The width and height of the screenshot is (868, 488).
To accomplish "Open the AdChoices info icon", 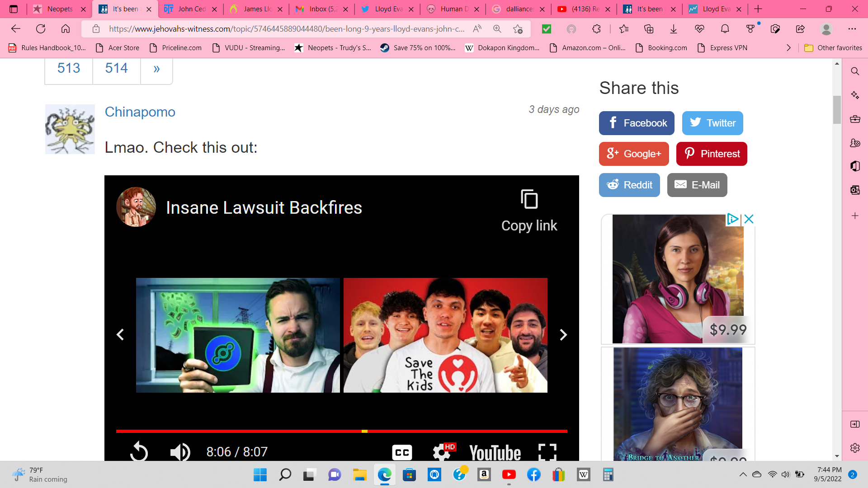I will 732,219.
